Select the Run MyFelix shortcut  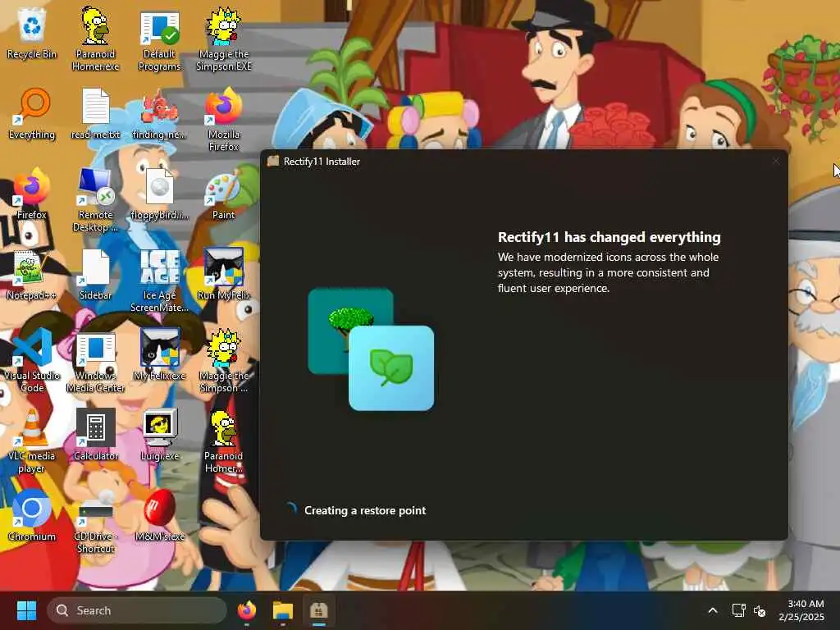(224, 275)
